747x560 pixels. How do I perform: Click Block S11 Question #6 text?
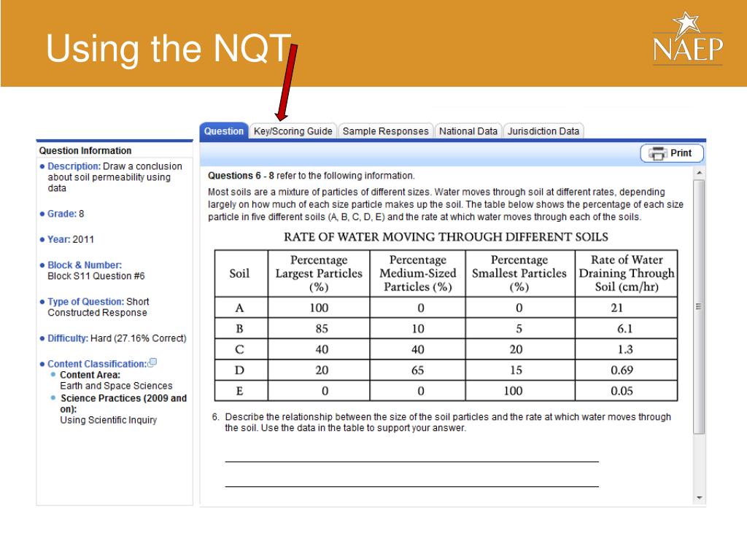[x=96, y=276]
